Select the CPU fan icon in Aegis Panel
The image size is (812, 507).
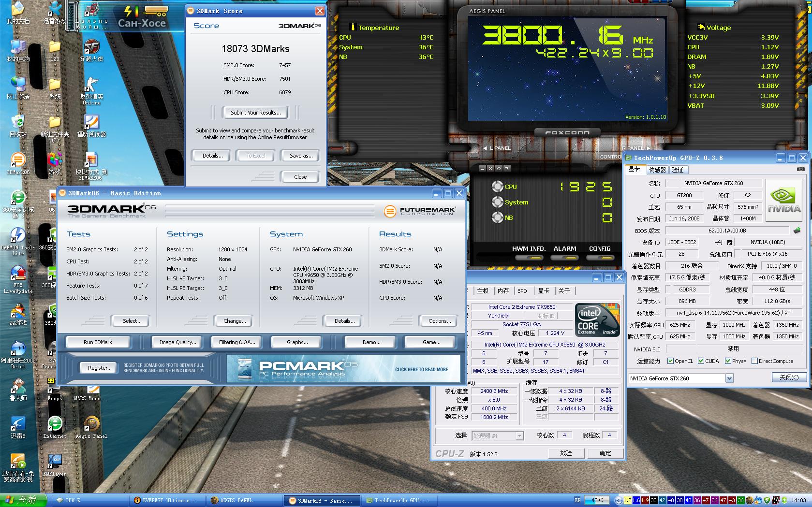[x=497, y=187]
